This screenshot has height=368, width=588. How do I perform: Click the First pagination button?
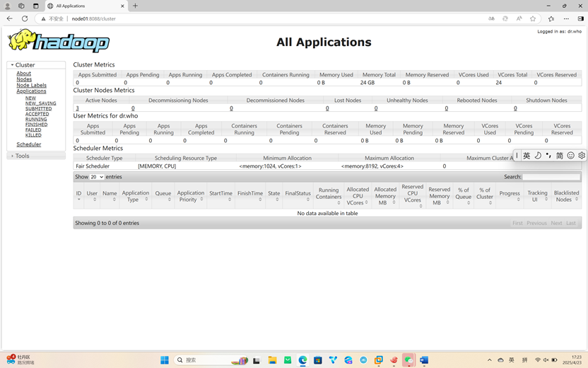point(517,223)
